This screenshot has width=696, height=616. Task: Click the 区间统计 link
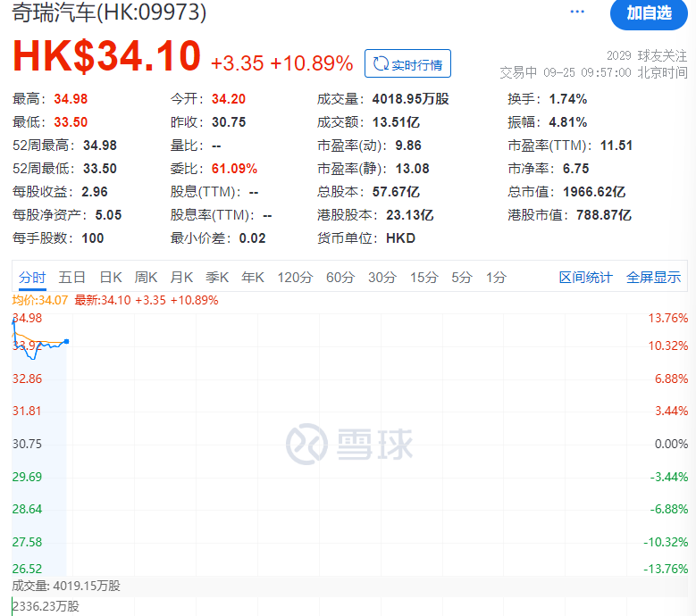click(x=586, y=278)
